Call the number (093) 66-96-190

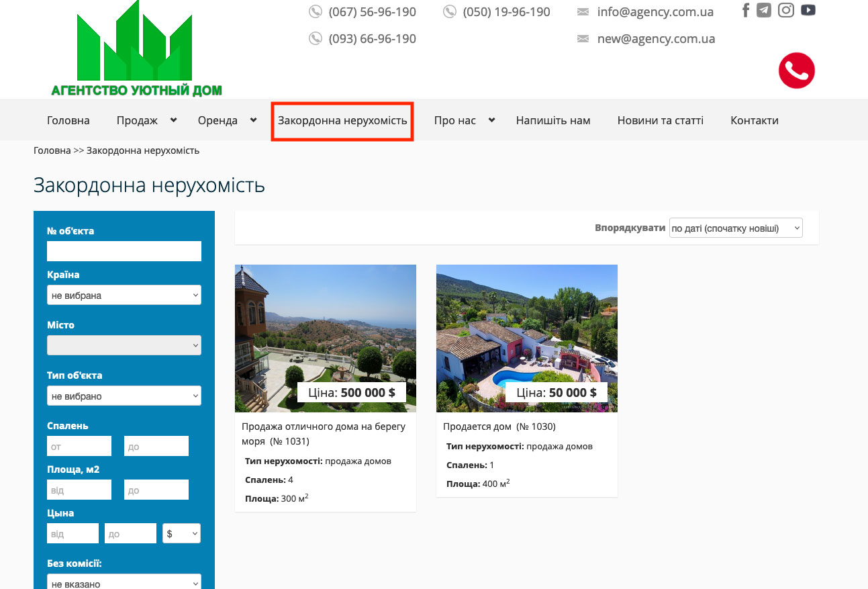point(373,39)
